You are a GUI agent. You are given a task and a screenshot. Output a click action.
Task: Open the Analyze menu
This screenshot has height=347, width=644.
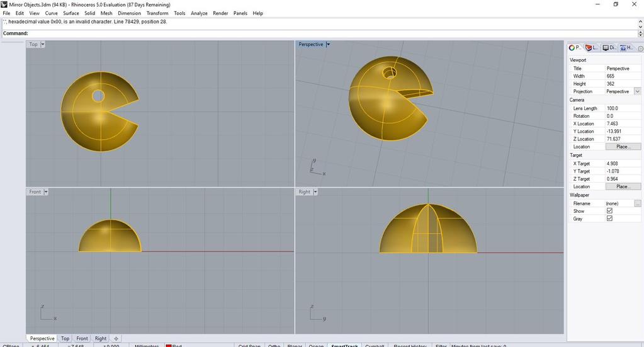coord(199,13)
